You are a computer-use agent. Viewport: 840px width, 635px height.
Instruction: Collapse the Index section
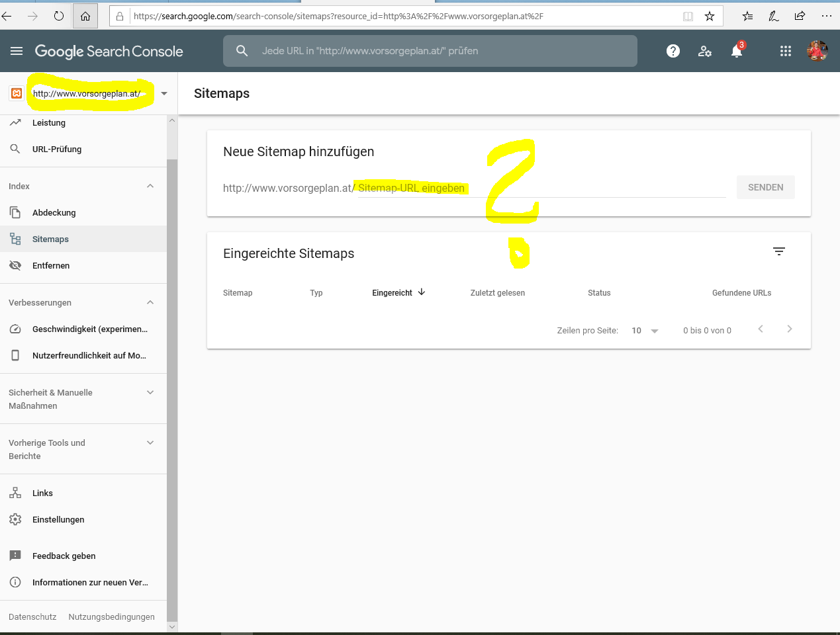coord(150,186)
